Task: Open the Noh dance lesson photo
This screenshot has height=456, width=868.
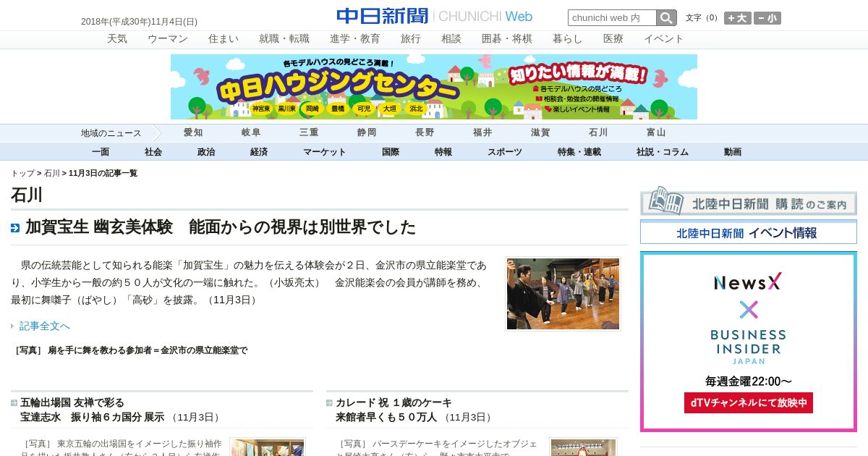Action: pyautogui.click(x=563, y=294)
